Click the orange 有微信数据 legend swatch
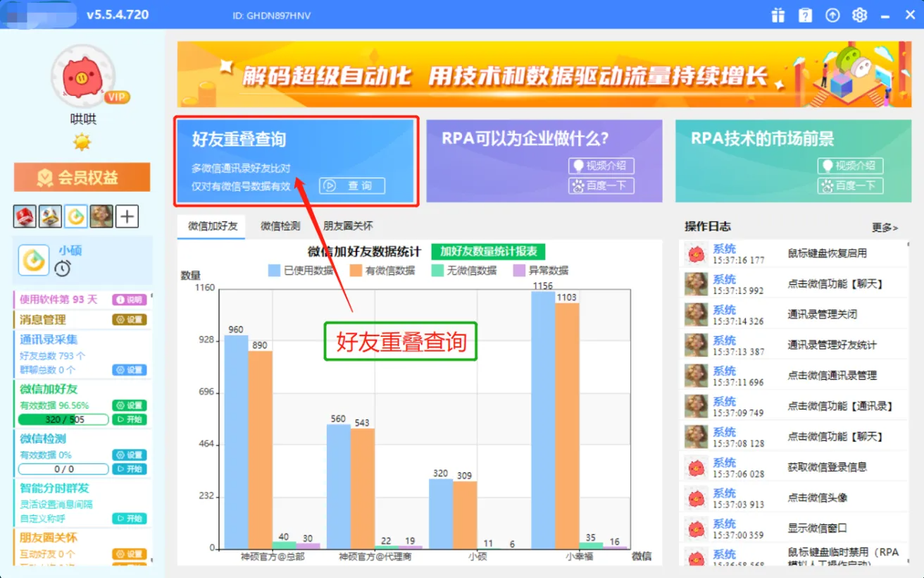This screenshot has width=924, height=578. [x=356, y=270]
